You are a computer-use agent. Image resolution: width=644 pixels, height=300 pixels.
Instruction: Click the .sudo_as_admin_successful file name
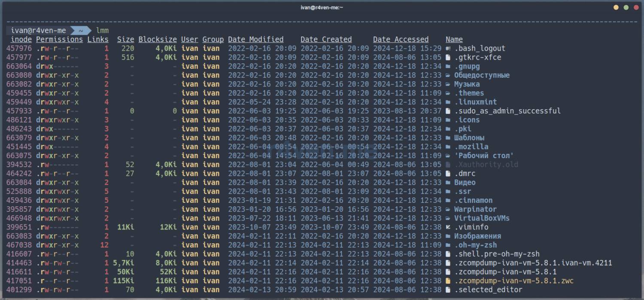tap(507, 111)
